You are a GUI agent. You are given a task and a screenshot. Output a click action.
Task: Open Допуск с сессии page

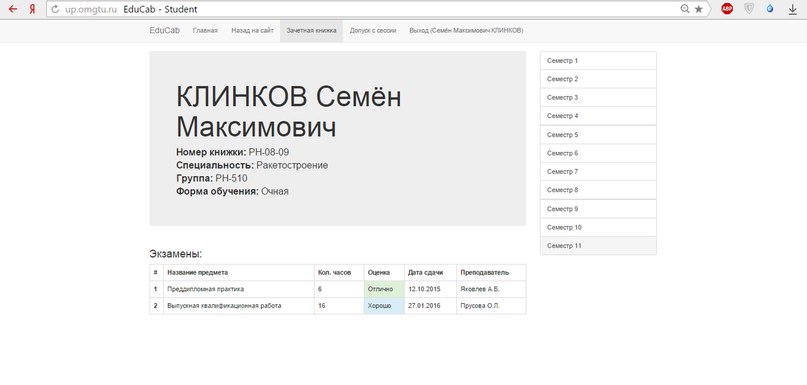373,31
